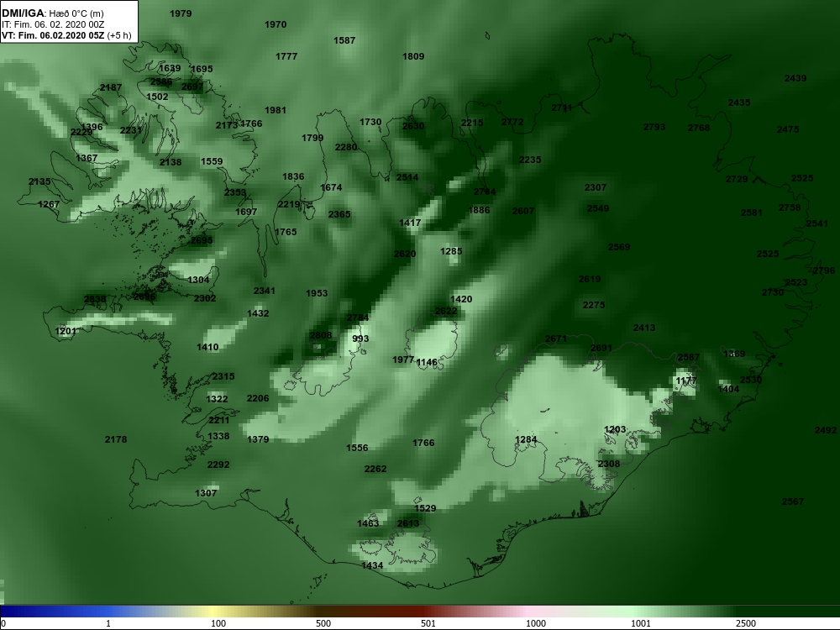
Task: Click the 1777 height value
Action: pyautogui.click(x=286, y=56)
